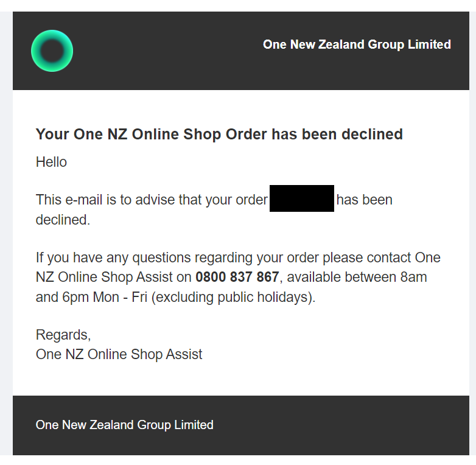The height and width of the screenshot is (465, 476).
Task: Click the text NZ Online Shop Assist on
Action: (x=114, y=277)
